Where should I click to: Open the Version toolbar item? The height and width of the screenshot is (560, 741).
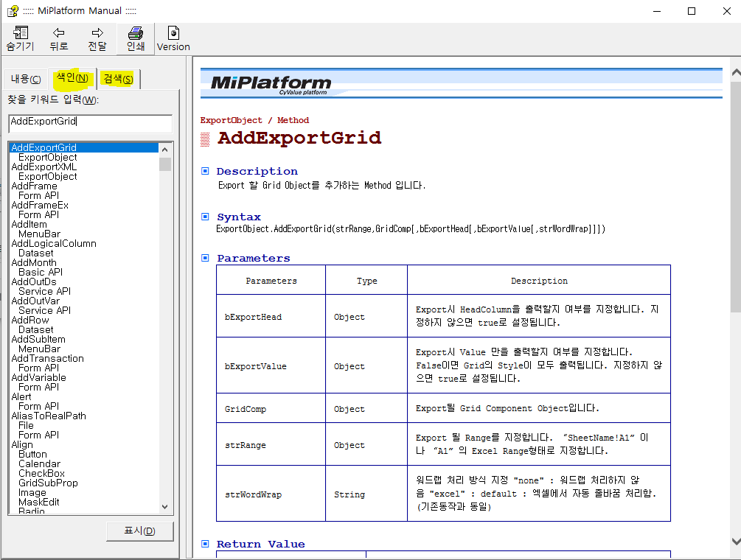coord(173,39)
